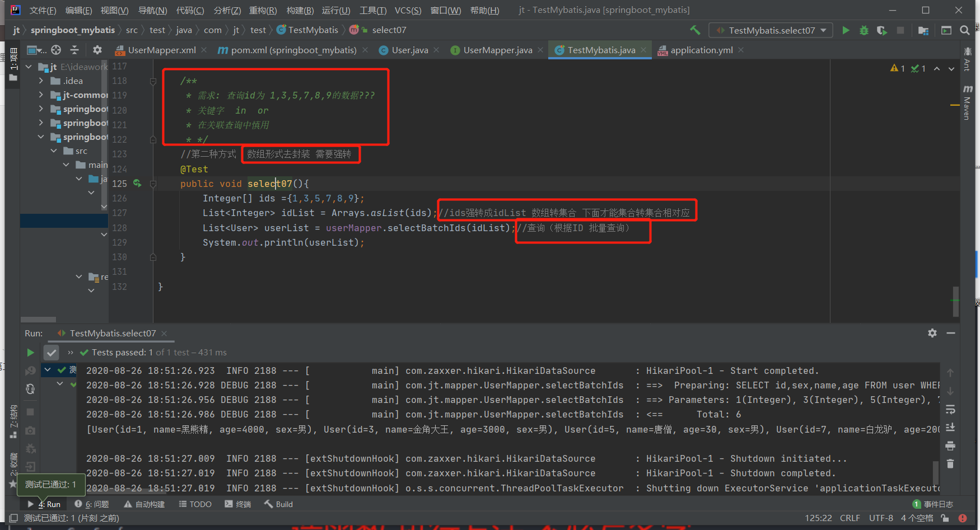Toggle auto-test rerun icon in Run panel
980x530 pixels.
[30, 388]
